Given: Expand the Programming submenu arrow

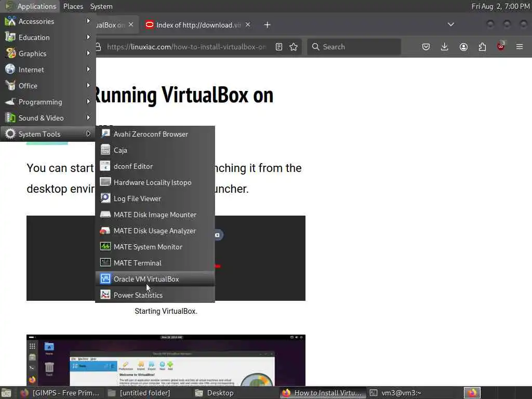Looking at the screenshot, I should click(x=88, y=101).
